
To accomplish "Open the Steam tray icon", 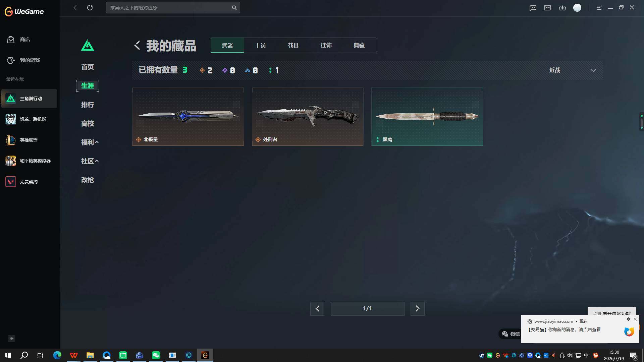I will click(x=481, y=355).
